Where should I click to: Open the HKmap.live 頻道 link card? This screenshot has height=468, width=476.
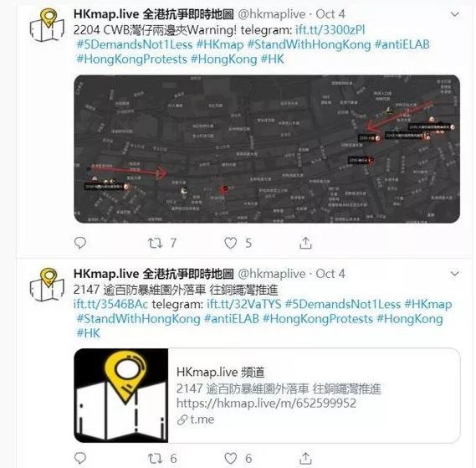point(267,395)
